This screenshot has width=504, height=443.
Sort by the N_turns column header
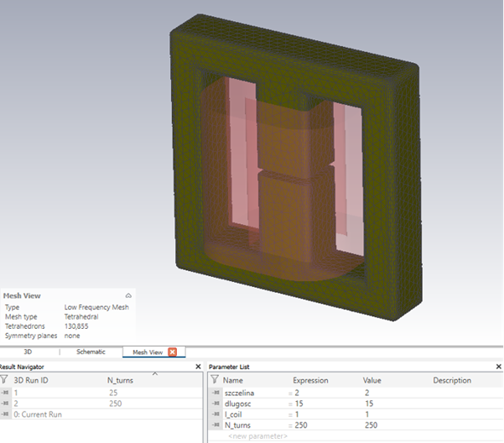pyautogui.click(x=120, y=380)
